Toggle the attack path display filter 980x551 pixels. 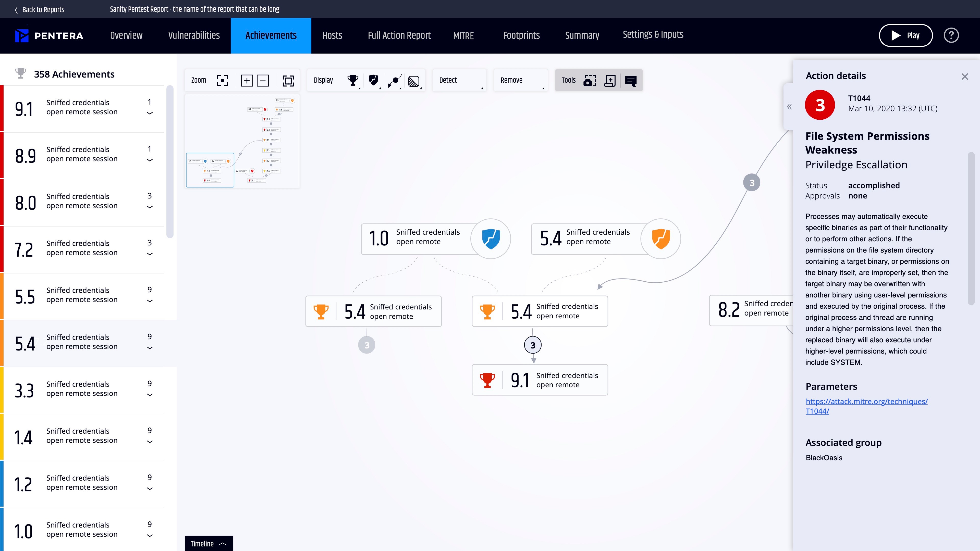395,81
